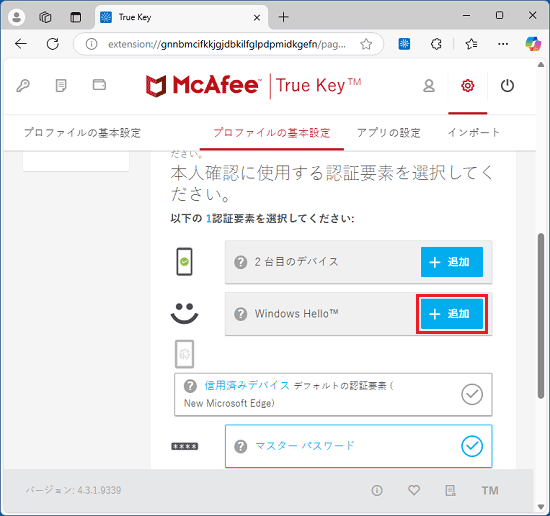550x516 pixels.
Task: Click the scrollbar up arrow
Action: click(541, 65)
